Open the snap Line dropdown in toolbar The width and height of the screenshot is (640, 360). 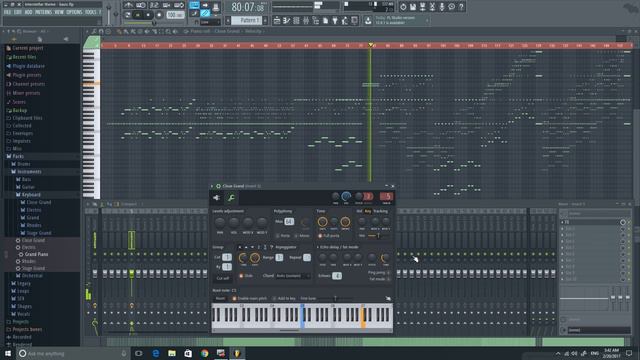click(x=210, y=22)
